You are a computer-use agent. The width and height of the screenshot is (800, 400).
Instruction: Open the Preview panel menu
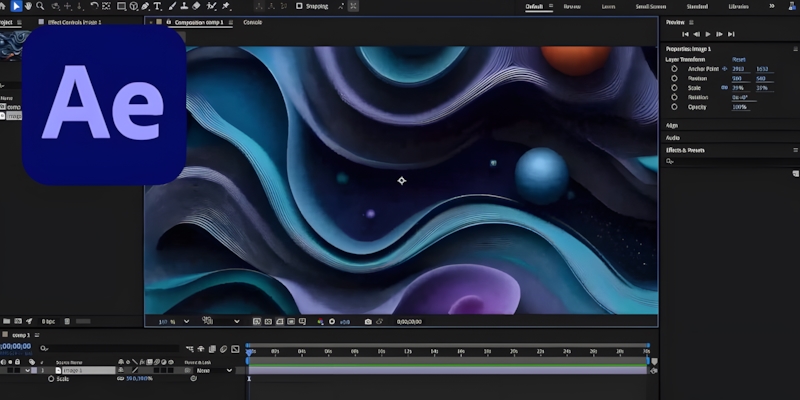tap(691, 22)
